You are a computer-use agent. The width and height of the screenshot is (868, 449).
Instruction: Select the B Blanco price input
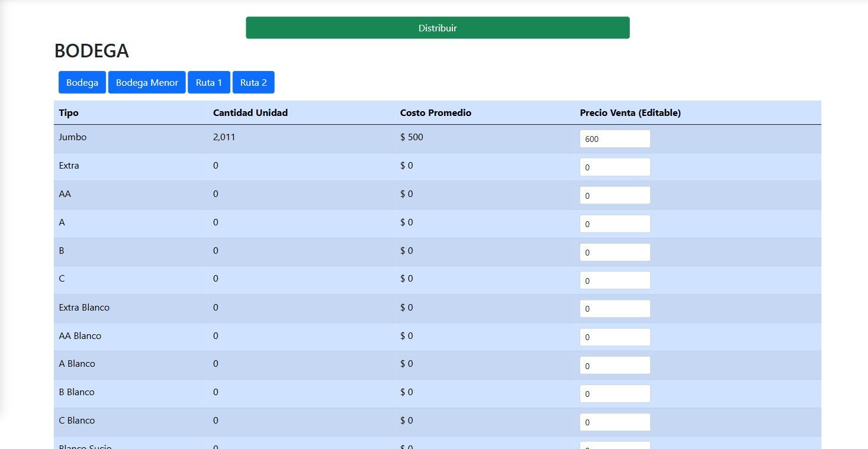615,394
